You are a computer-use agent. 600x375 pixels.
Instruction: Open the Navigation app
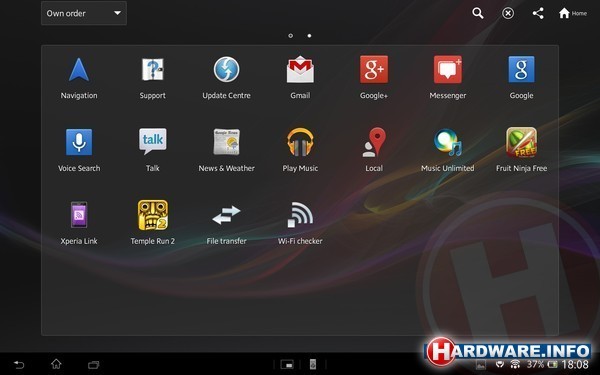point(79,78)
